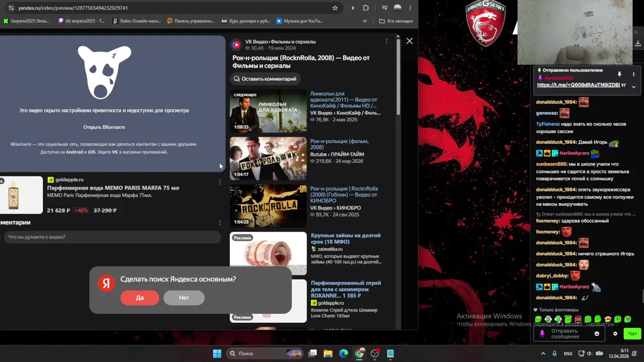Open goldapple.ru MEMO PARIS MARFA ad title
The width and height of the screenshot is (644, 362).
point(113,188)
